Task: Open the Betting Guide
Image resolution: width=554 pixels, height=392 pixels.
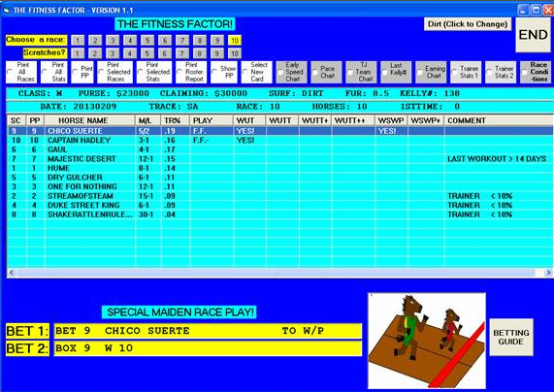Action: point(511,338)
